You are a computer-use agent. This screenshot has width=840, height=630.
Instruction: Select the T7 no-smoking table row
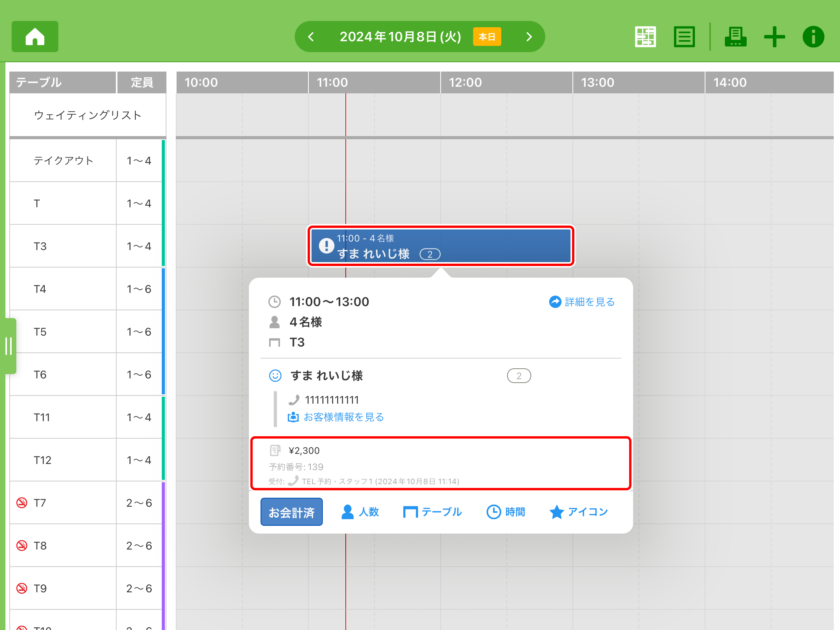coord(62,503)
